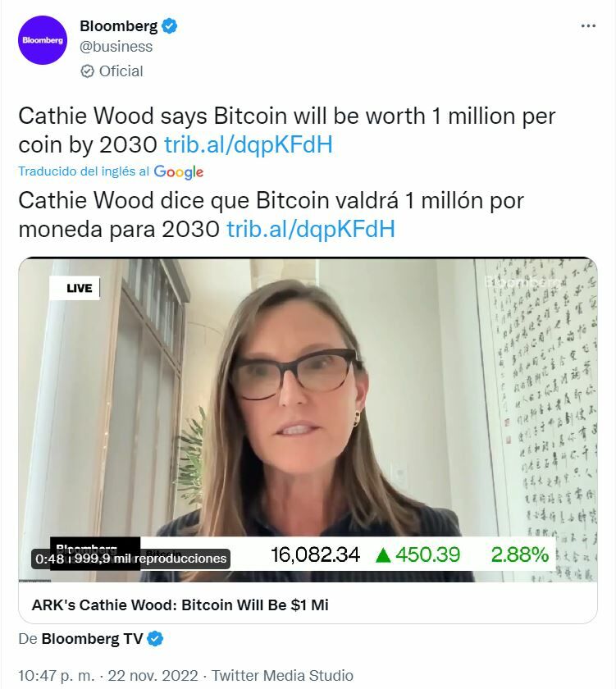Open the three-dot more options menu
This screenshot has width=616, height=689.
point(588,26)
